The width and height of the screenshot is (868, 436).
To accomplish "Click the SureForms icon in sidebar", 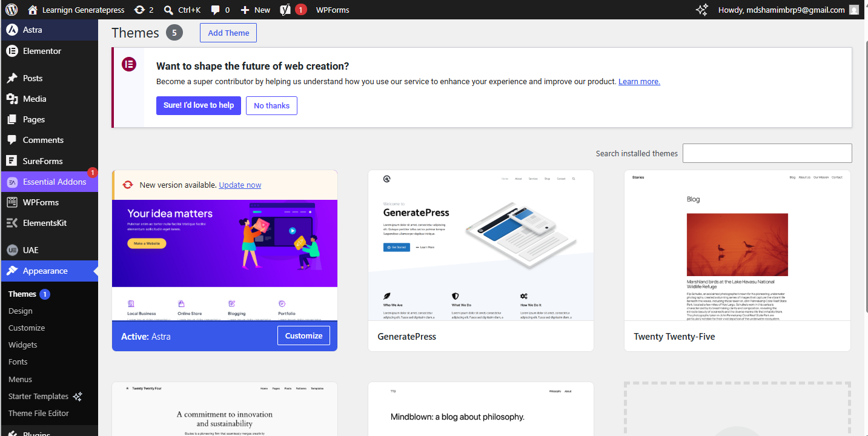I will click(x=12, y=161).
